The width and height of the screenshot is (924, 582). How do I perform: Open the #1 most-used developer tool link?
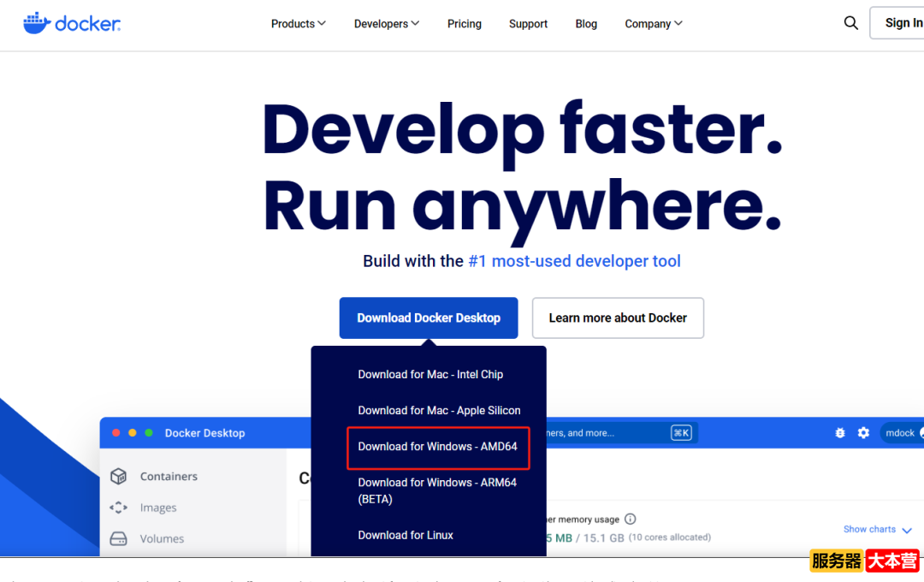[x=574, y=261]
